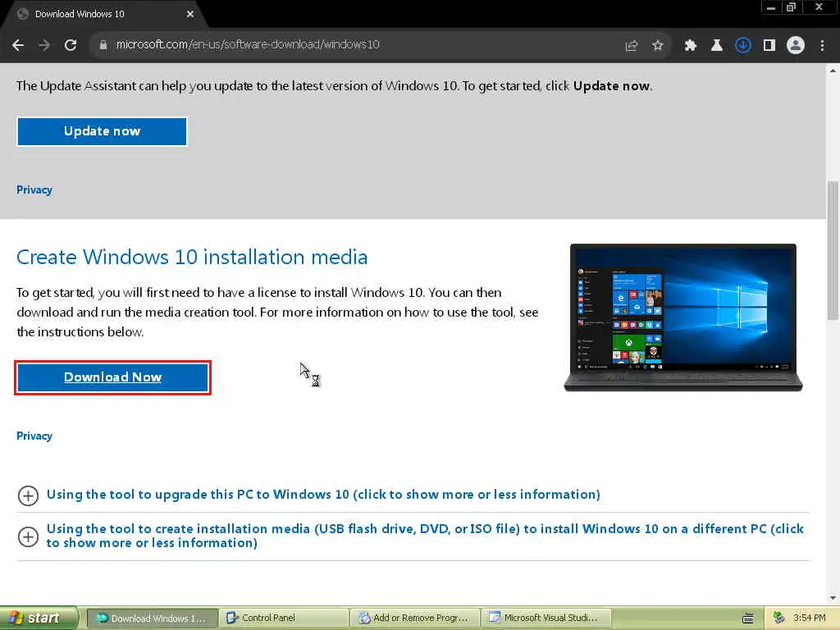Reload the Download Windows 10 page
This screenshot has height=630, width=840.
coord(71,46)
